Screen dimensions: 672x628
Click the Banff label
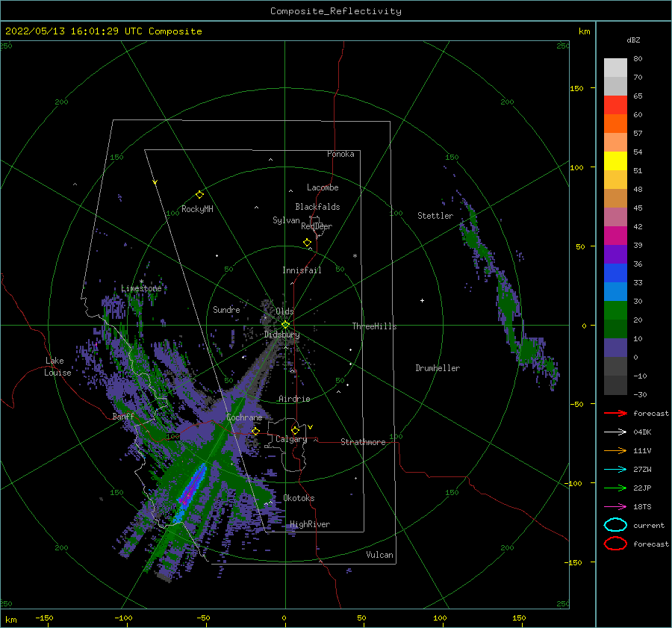(123, 416)
